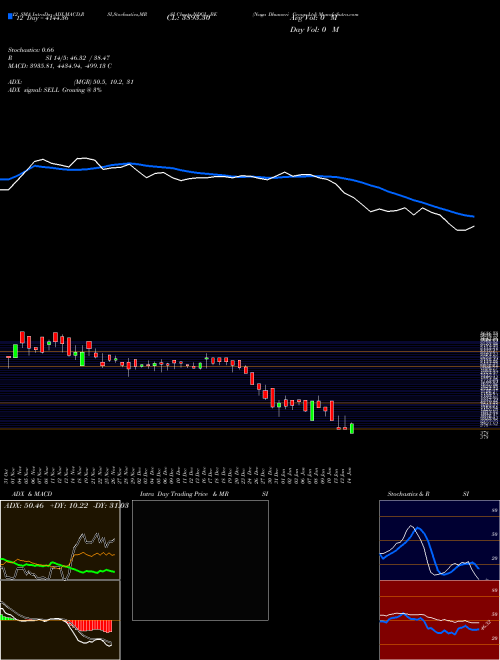500x660 pixels.
Task: Click the first date label '31 Oct'
Action: pyautogui.click(x=8, y=475)
